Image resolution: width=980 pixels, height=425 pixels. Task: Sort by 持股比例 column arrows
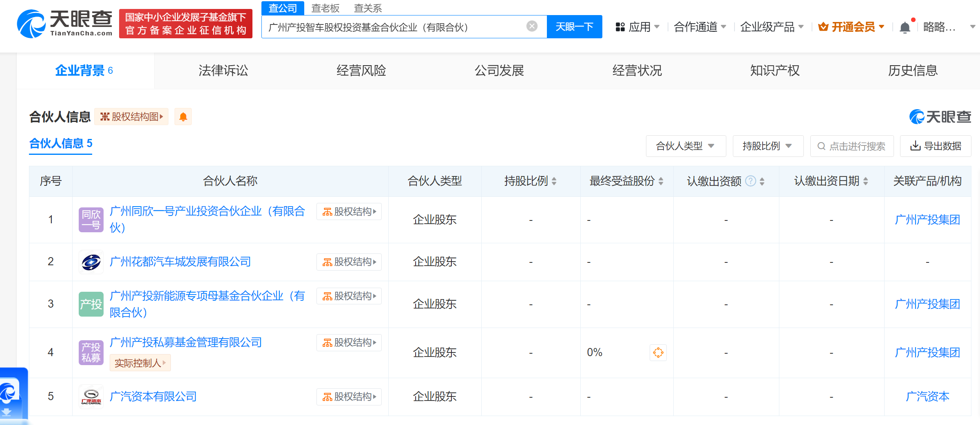coord(554,181)
